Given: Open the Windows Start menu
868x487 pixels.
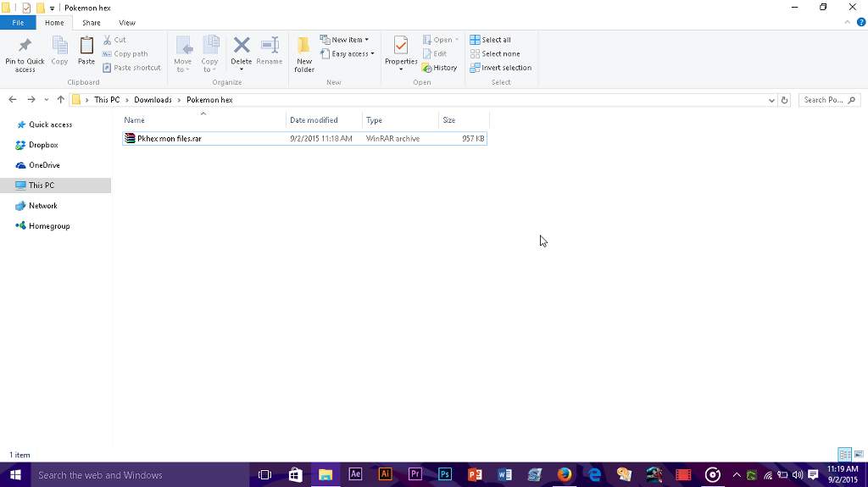Looking at the screenshot, I should (15, 475).
